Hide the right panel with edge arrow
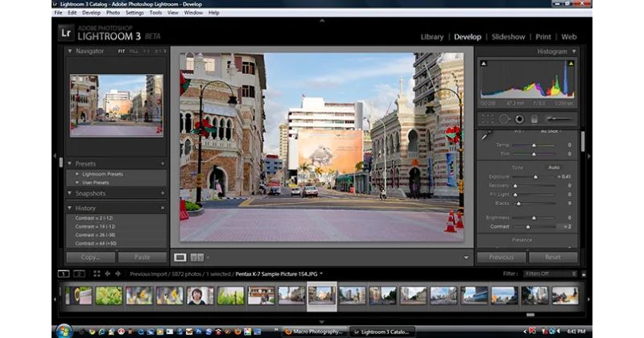 (588, 156)
